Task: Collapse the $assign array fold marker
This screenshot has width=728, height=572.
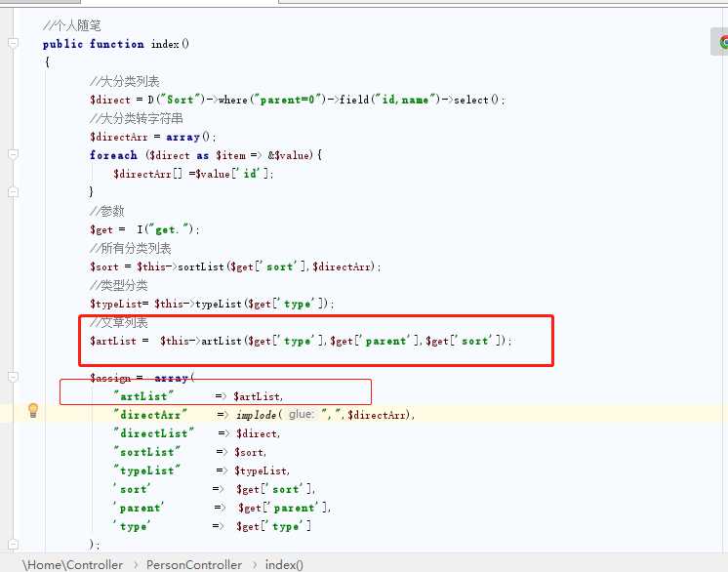Action: coord(13,377)
